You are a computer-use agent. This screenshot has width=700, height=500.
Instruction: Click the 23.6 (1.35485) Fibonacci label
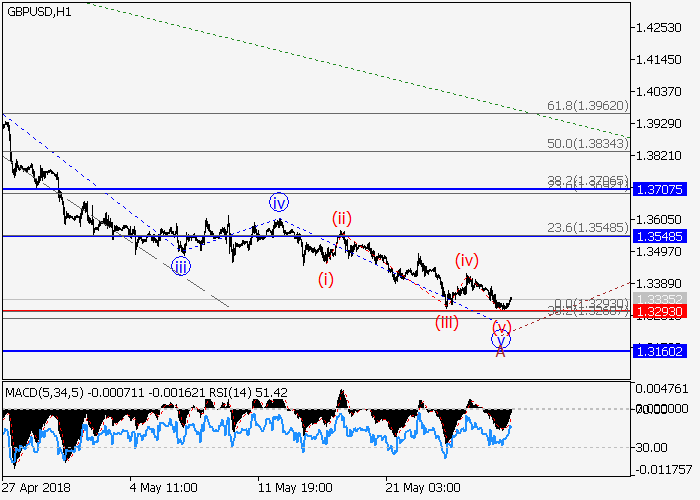587,227
